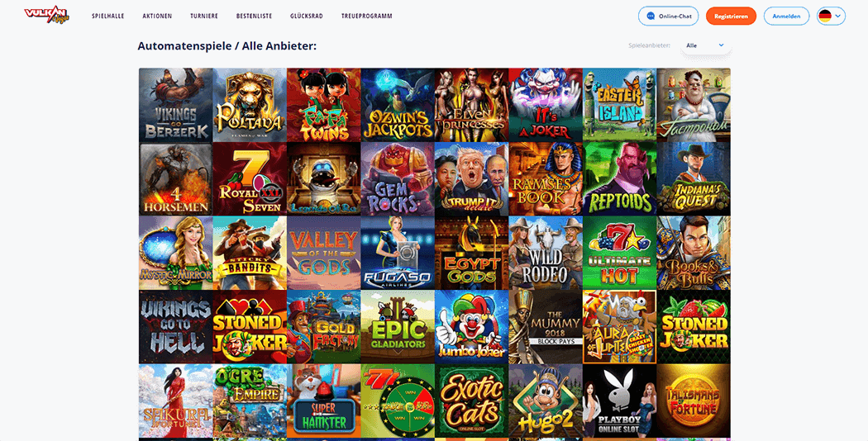Open the Online-Chat button

click(x=668, y=16)
